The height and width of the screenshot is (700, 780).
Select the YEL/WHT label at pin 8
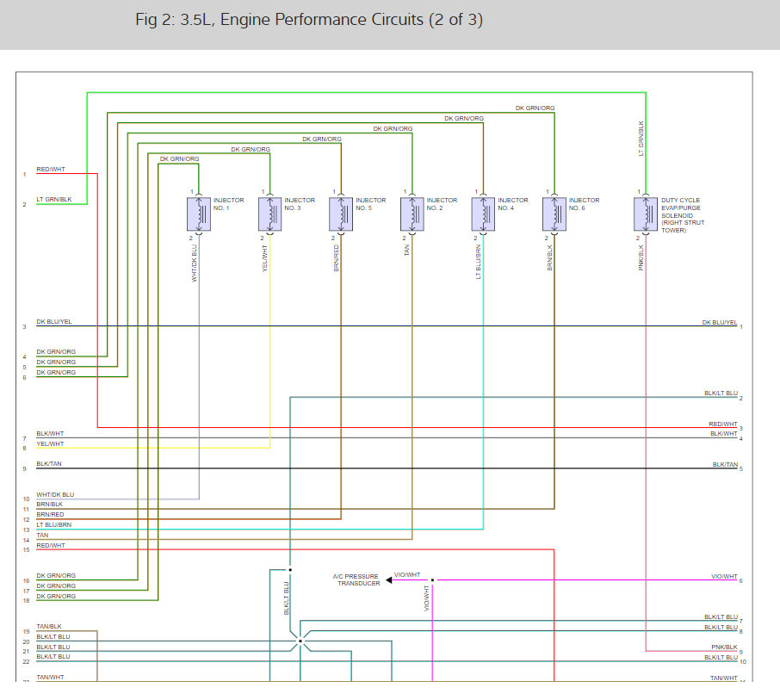point(50,443)
